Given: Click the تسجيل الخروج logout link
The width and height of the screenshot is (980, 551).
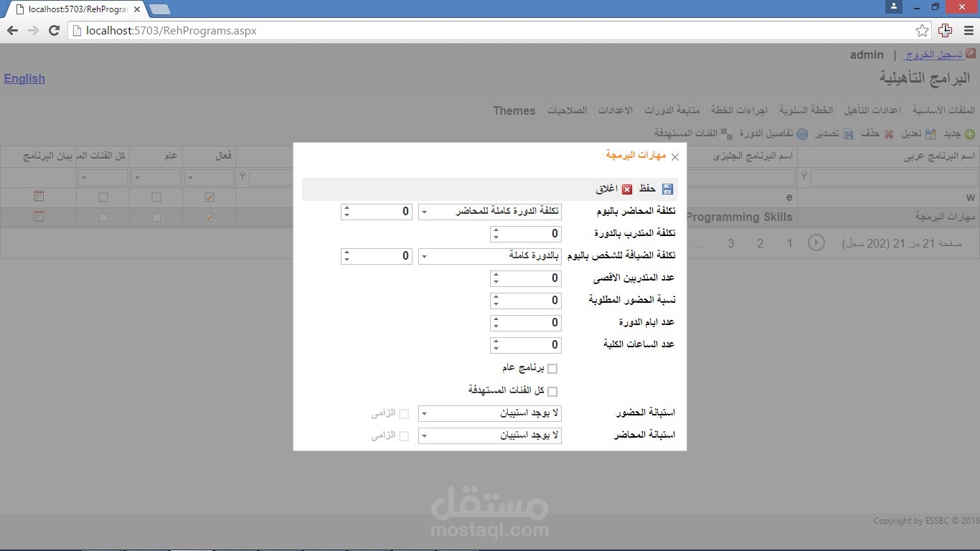Looking at the screenshot, I should pyautogui.click(x=933, y=55).
